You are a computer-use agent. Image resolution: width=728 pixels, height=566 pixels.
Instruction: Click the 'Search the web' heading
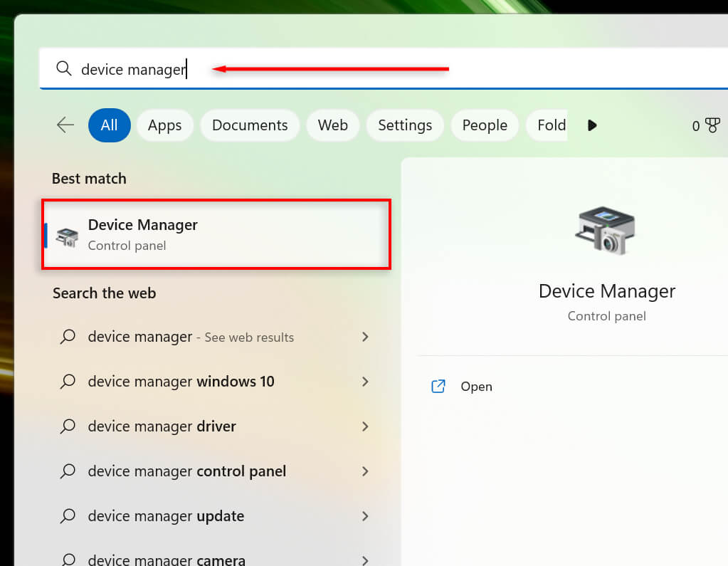click(105, 293)
